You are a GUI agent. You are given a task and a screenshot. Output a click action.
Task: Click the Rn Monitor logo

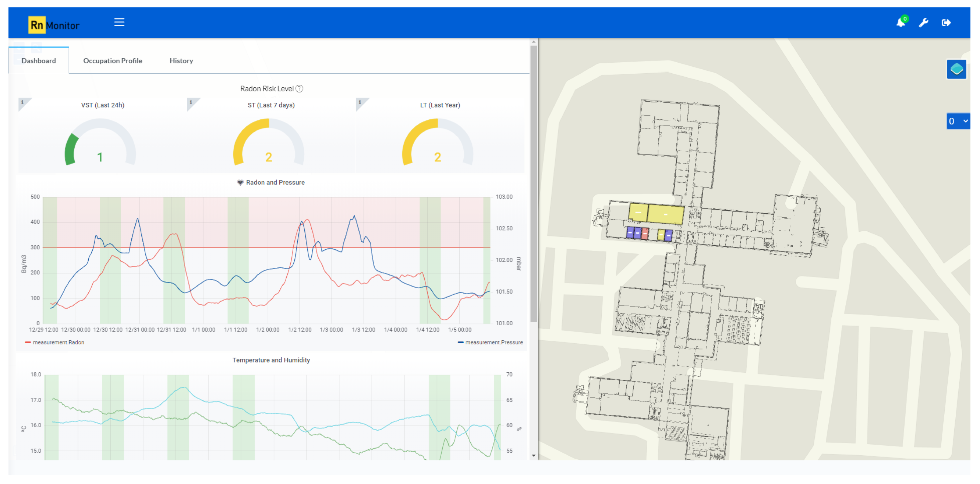point(54,25)
